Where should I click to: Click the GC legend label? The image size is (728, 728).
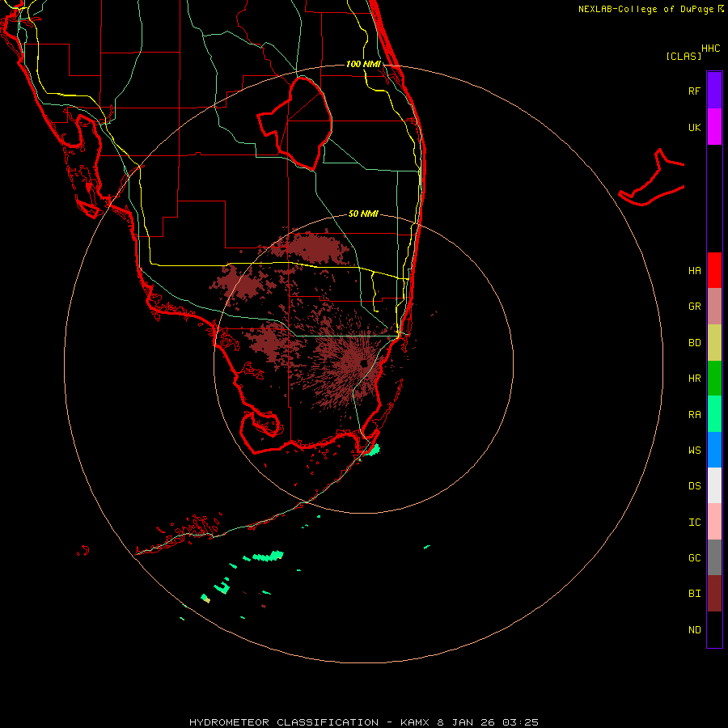[x=694, y=557]
